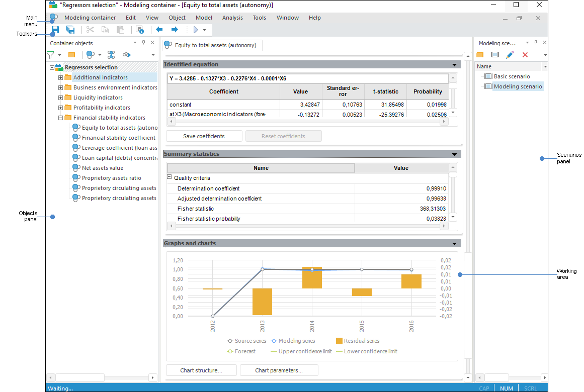Expand the Additional indicators folder
Image resolution: width=584 pixels, height=392 pixels.
(60, 77)
